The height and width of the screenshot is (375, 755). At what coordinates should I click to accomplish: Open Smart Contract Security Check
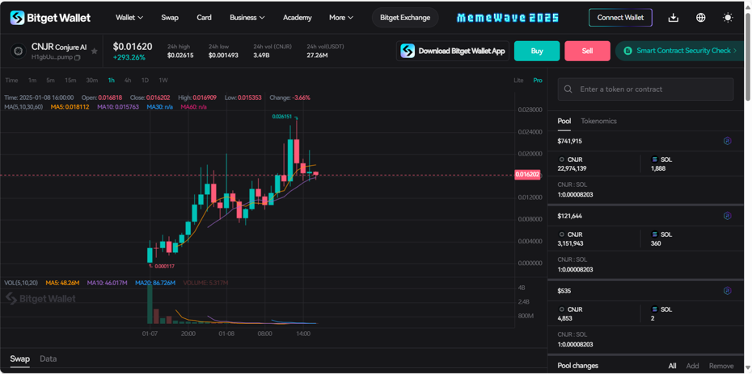(679, 51)
